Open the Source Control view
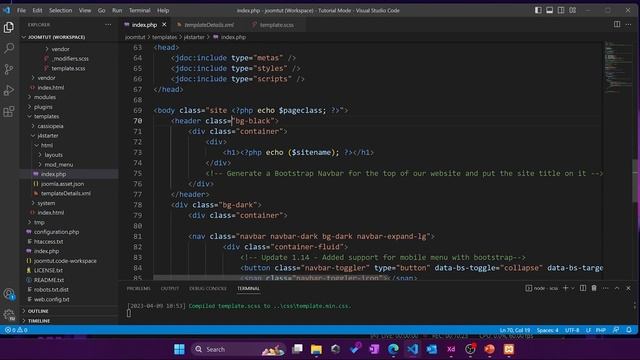The image size is (640, 360). (x=9, y=69)
